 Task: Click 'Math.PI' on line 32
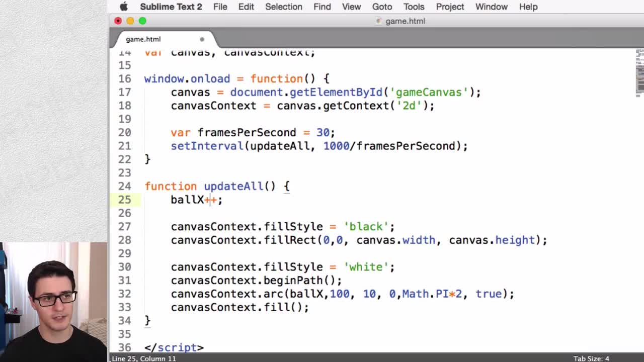425,294
